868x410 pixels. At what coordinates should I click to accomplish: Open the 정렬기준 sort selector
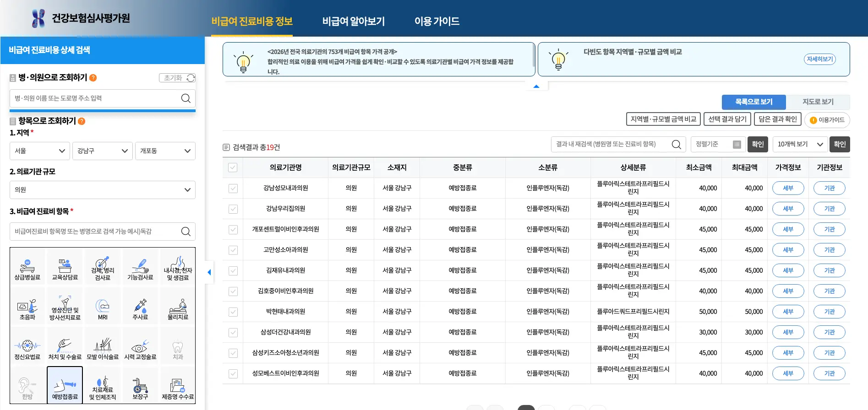(x=718, y=144)
